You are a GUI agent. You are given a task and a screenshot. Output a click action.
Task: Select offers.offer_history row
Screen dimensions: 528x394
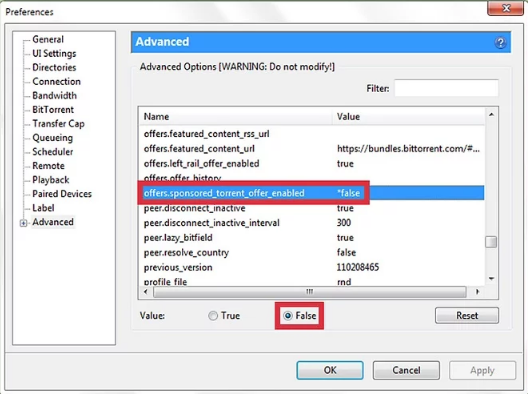pos(312,178)
